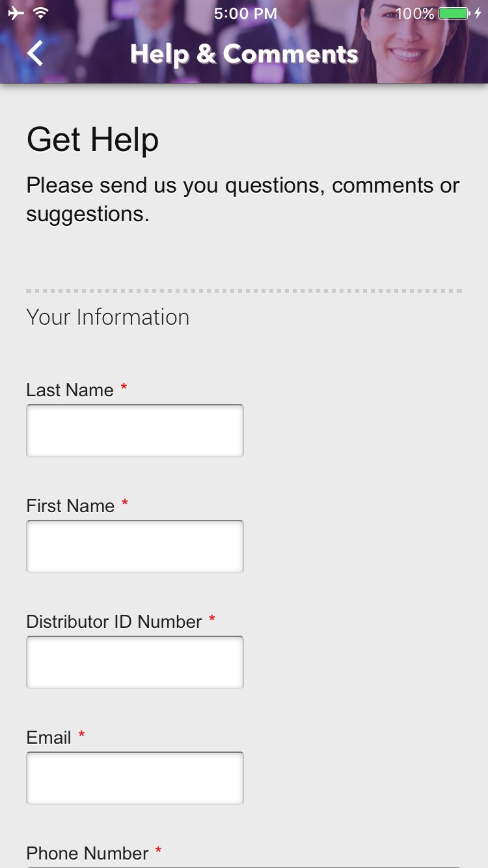Click the Help & Comments header title
The image size is (488, 868).
coord(244,54)
